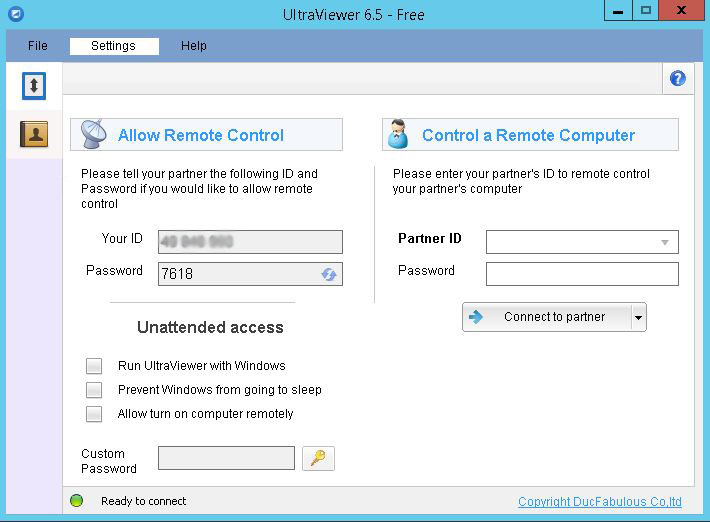
Task: Click the blue help question mark icon
Action: (x=678, y=78)
